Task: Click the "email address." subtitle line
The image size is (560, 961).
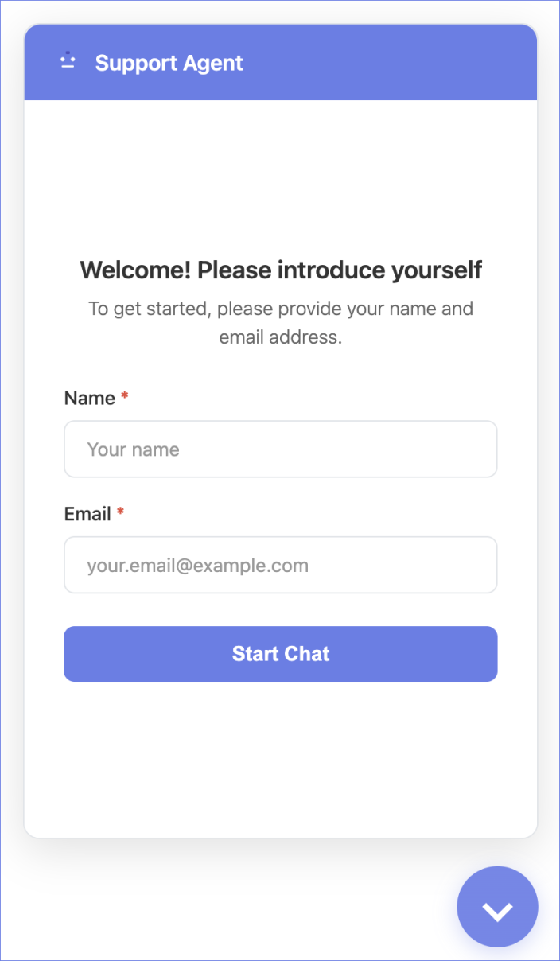Action: pos(280,337)
